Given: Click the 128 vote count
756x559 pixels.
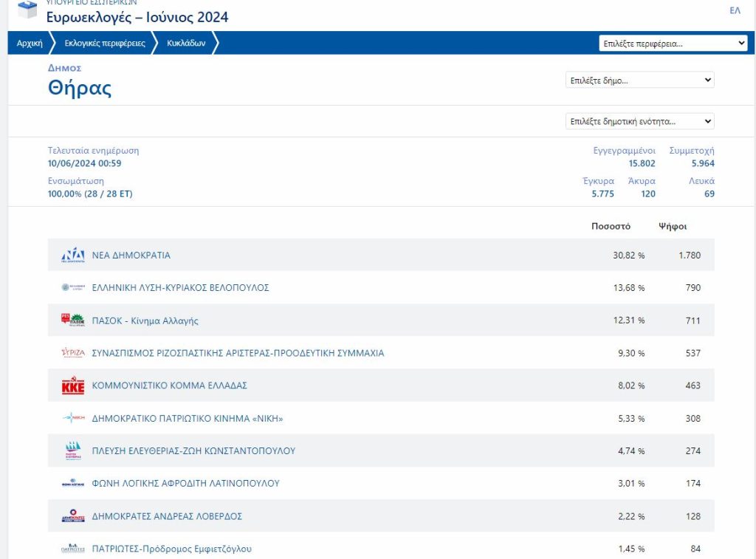Looking at the screenshot, I should (x=693, y=516).
